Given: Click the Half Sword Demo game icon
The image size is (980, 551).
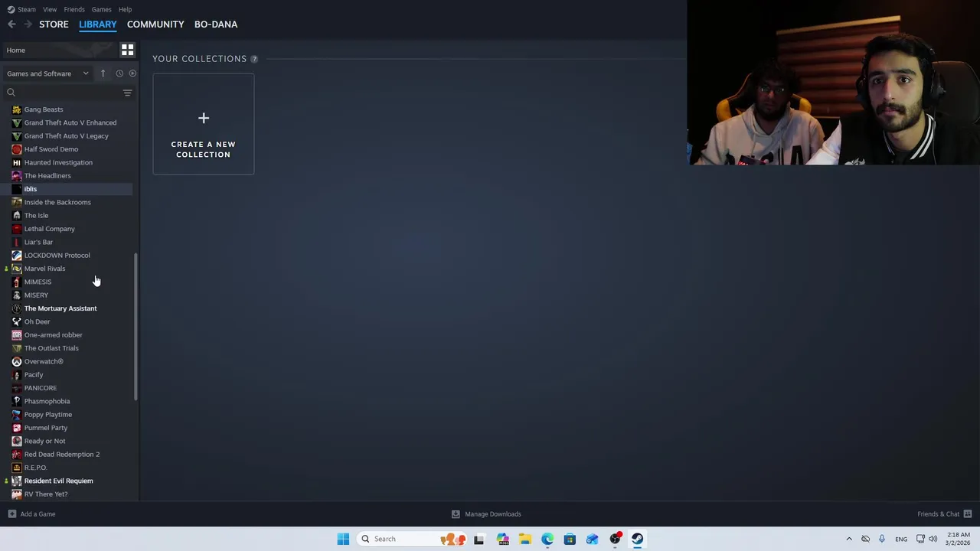Looking at the screenshot, I should [17, 149].
